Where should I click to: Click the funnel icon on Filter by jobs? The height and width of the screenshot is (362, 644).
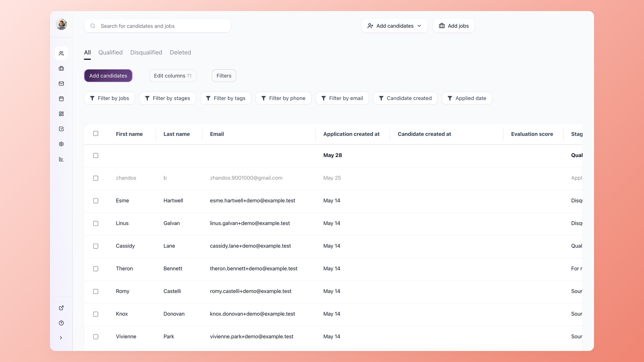coord(92,98)
